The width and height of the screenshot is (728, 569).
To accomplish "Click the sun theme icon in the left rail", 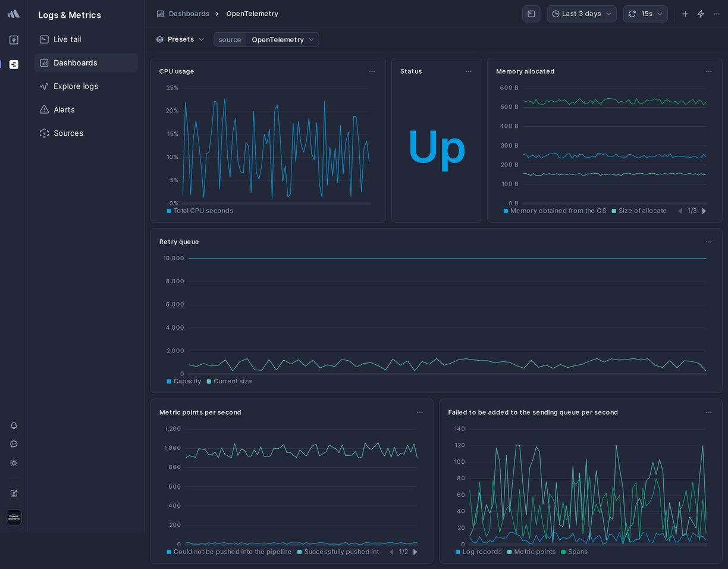I will [14, 462].
